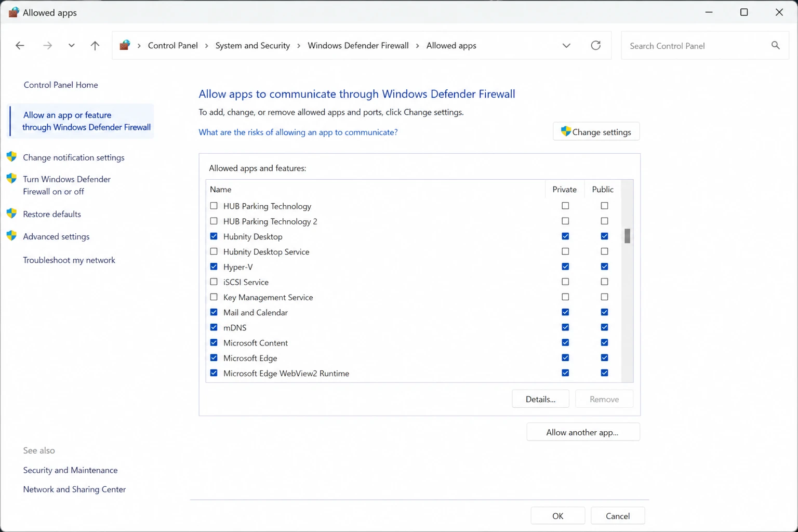Click shield icon beside Restore defaults

11,214
